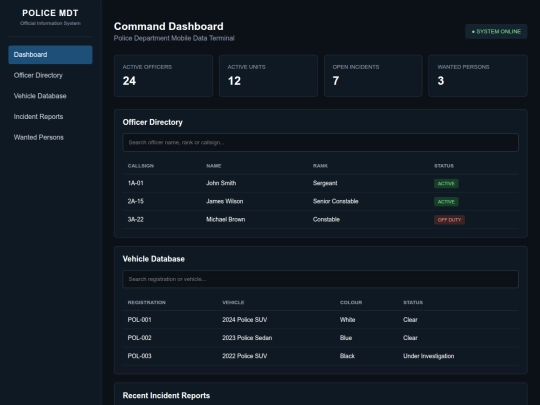The image size is (540, 405).
Task: Select officer name Michael Brown
Action: (226, 220)
